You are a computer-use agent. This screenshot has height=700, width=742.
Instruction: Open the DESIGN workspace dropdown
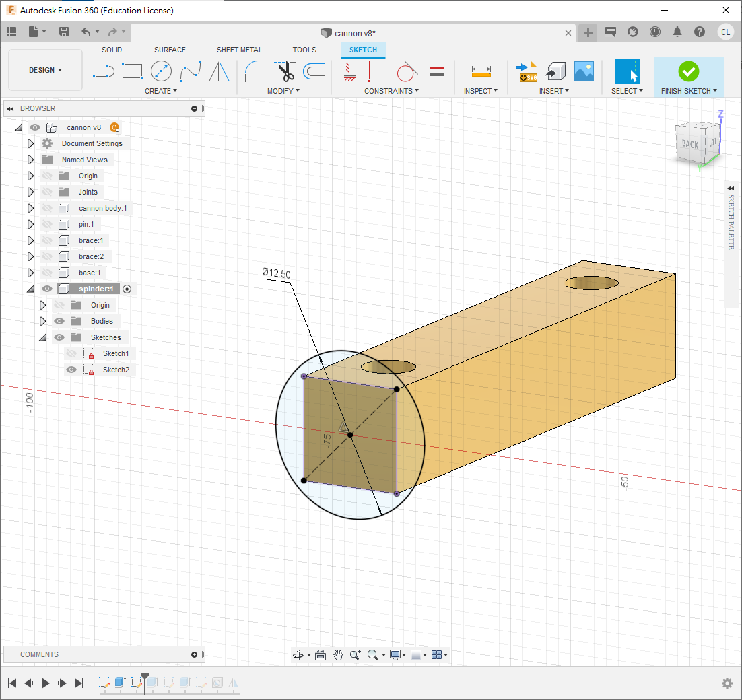point(45,70)
